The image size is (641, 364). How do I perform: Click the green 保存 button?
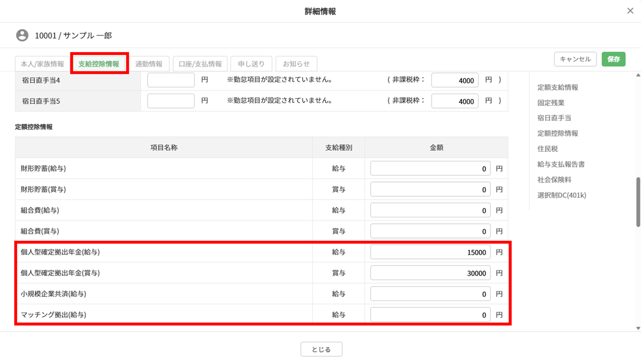point(613,59)
